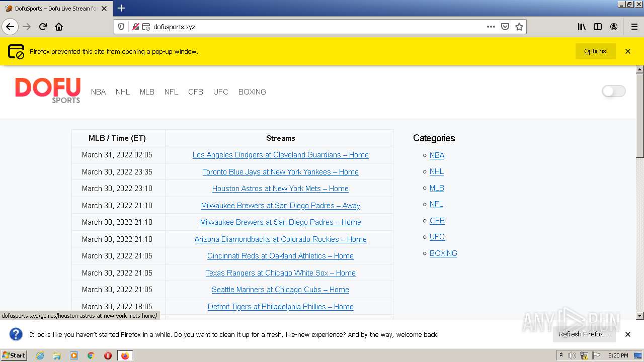
Task: Save page to Pocket
Action: click(505, 27)
